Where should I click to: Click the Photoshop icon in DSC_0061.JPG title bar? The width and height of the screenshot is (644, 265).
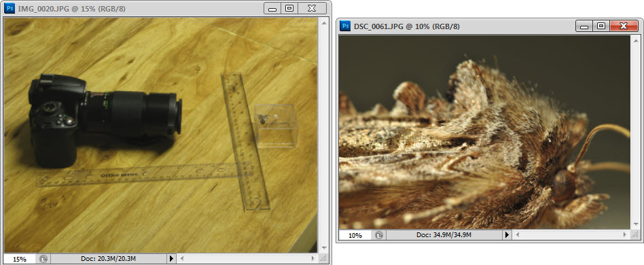click(345, 26)
